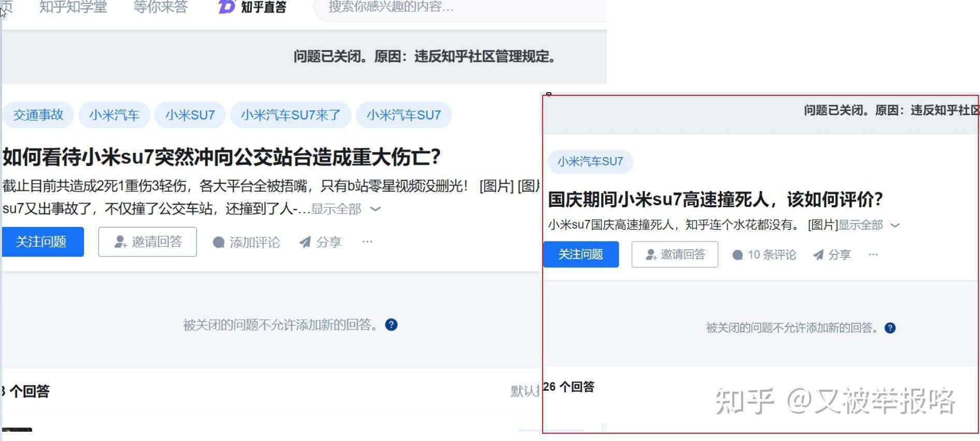Open the 交通事故 topic tag
This screenshot has height=441, width=980.
click(x=38, y=115)
